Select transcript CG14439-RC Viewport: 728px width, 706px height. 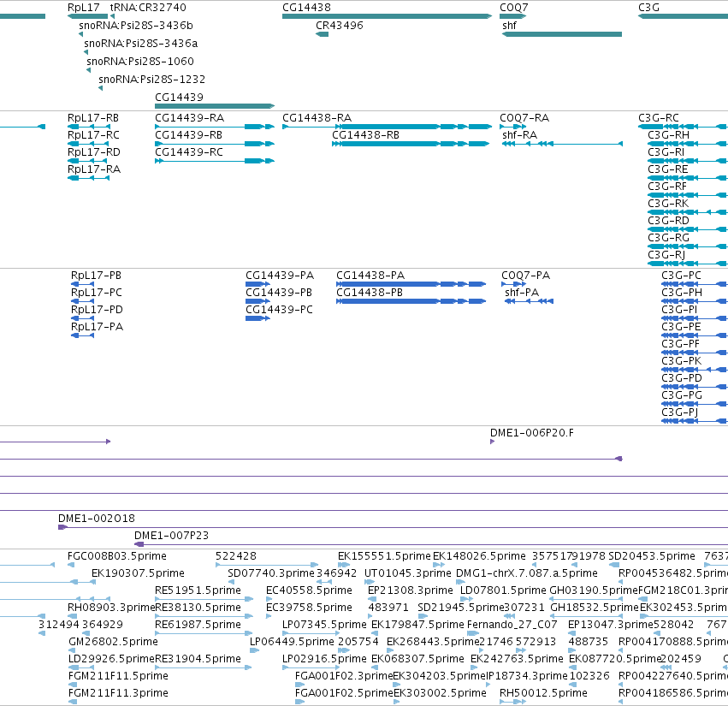click(x=215, y=161)
